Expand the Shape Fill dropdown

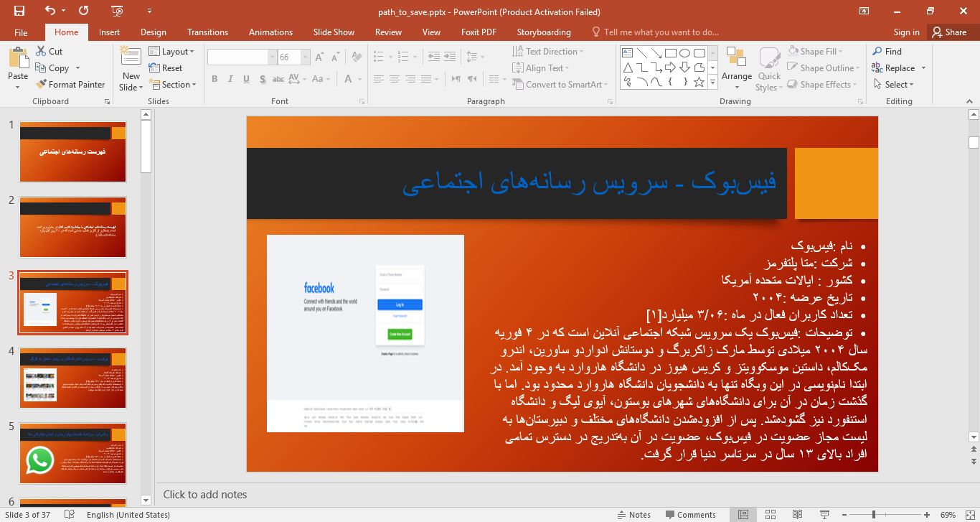point(814,52)
